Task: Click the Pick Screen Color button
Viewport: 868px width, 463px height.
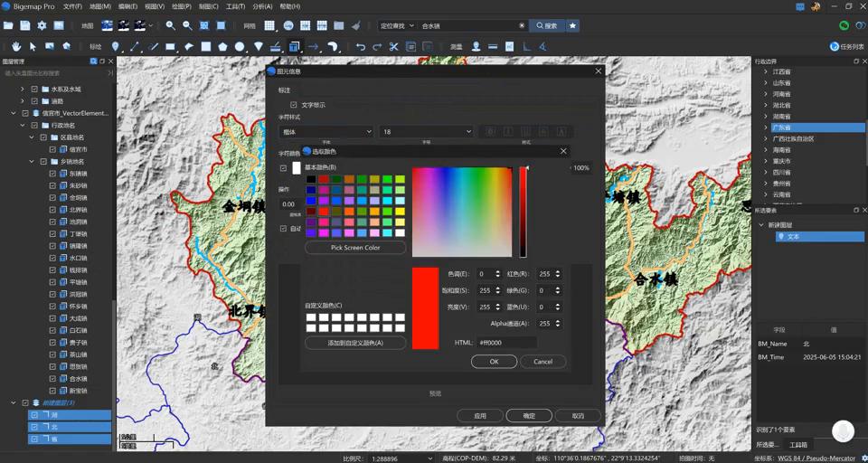Action: point(355,248)
